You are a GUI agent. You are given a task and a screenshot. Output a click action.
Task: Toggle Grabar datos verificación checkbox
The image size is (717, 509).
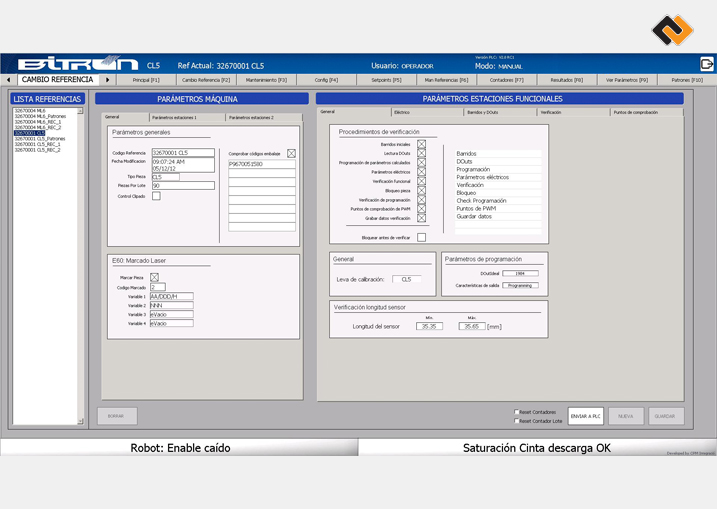[421, 218]
